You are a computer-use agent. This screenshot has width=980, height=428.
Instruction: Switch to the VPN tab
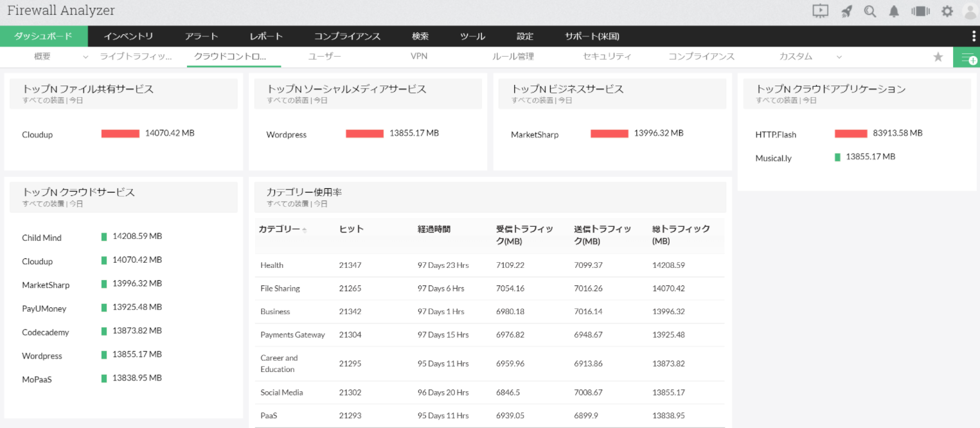click(419, 57)
